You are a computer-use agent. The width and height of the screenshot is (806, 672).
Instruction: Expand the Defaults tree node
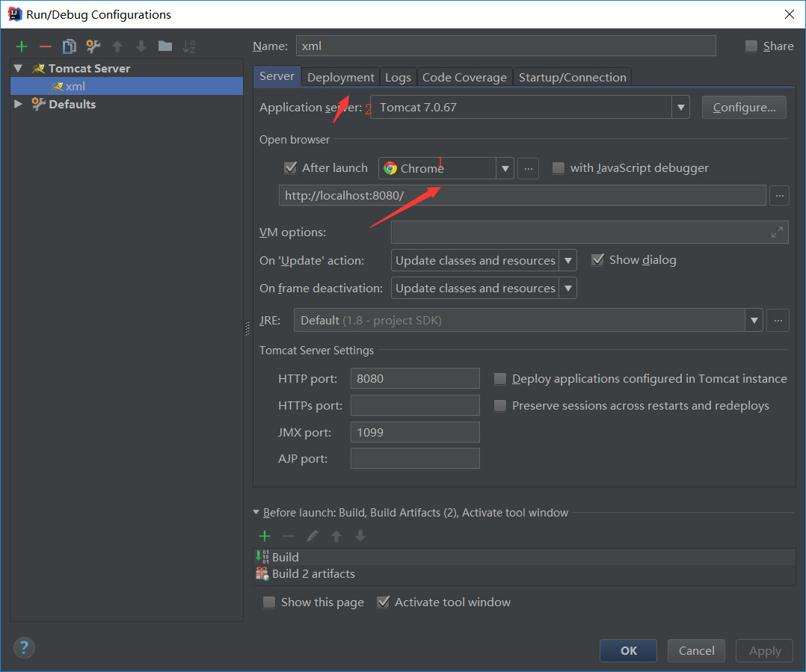point(19,104)
